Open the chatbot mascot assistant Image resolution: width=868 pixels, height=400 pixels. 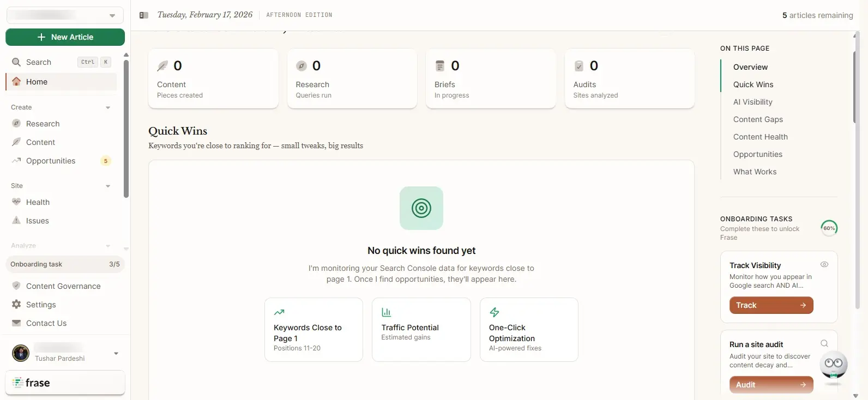click(x=834, y=366)
